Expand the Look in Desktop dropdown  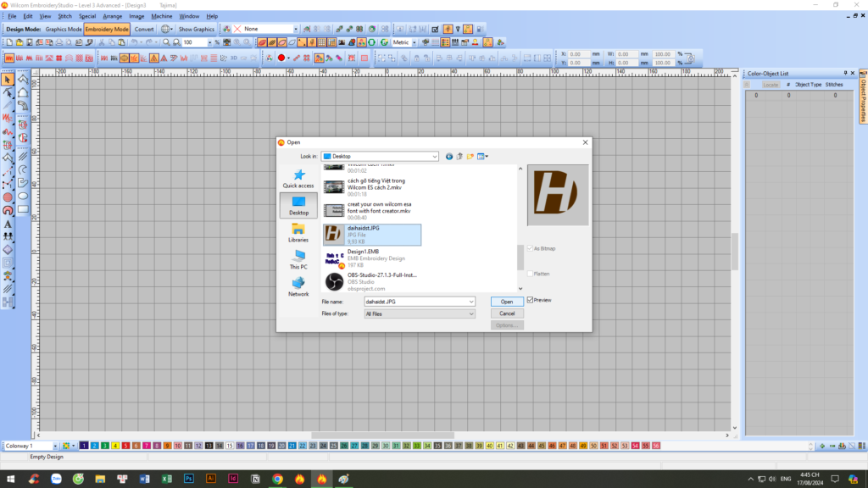click(x=435, y=157)
